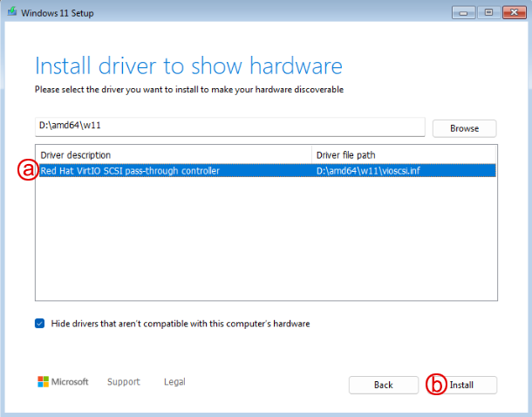Uncheck the hide incompatible drivers checkbox

click(40, 324)
